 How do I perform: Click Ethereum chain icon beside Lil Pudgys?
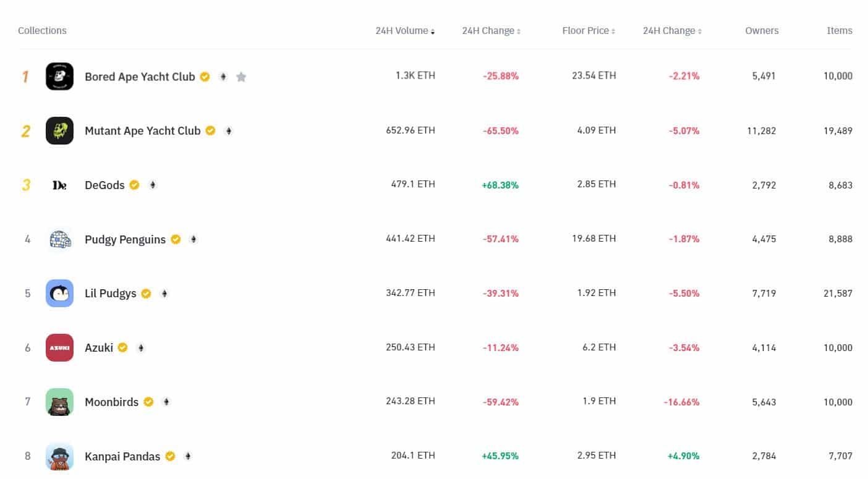coord(164,294)
